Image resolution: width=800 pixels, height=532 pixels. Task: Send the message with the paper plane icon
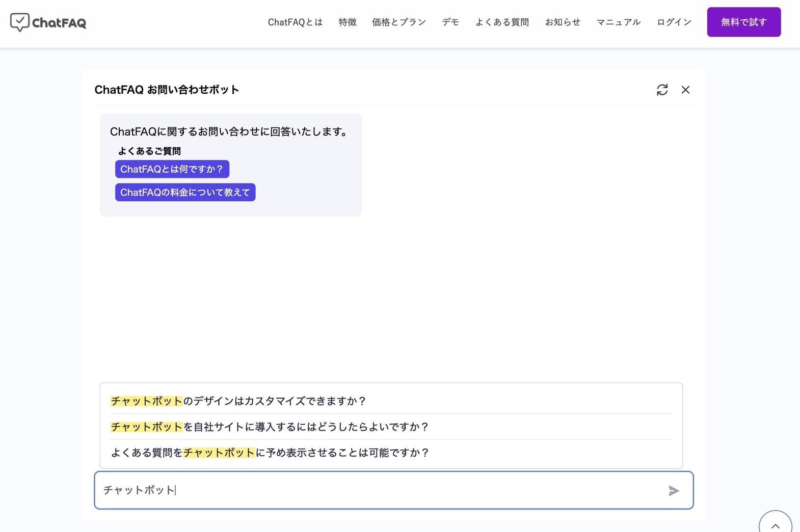point(673,490)
